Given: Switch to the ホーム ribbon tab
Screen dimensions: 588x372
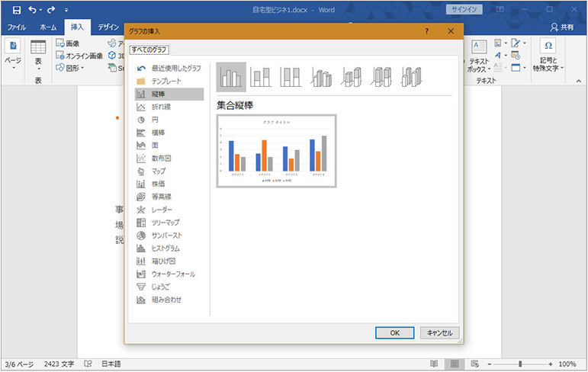Looking at the screenshot, I should point(48,27).
